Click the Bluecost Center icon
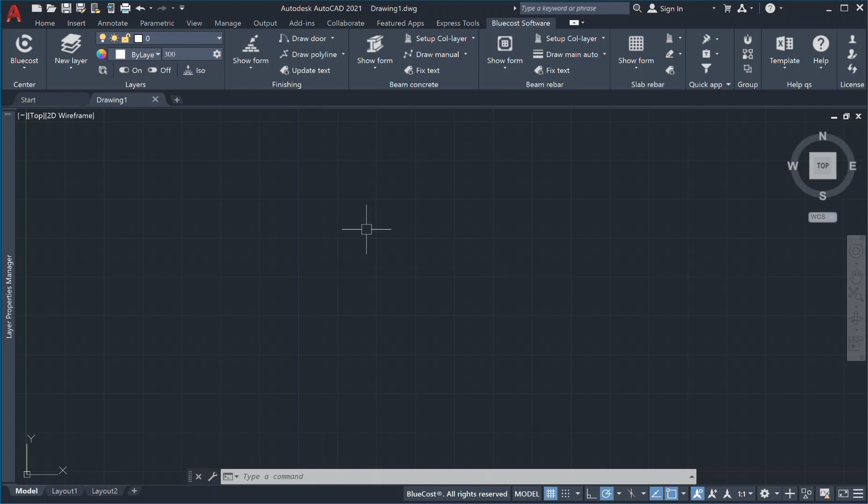The height and width of the screenshot is (504, 868). (x=24, y=44)
